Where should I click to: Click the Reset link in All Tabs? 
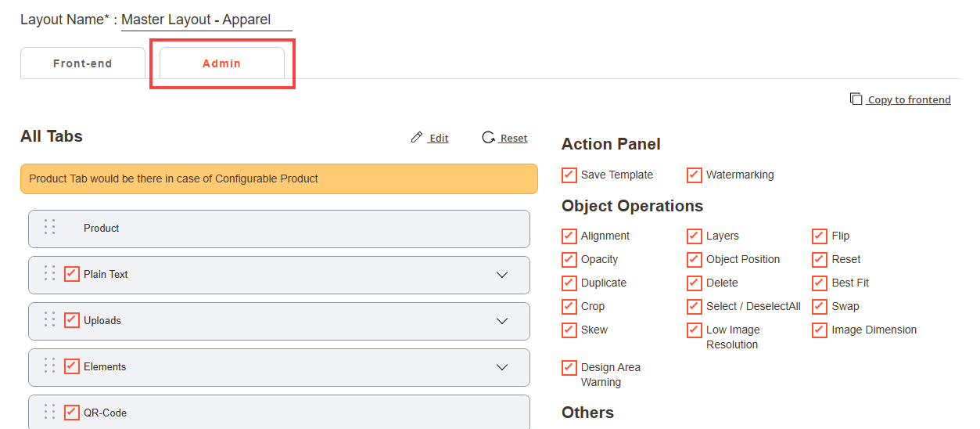pyautogui.click(x=514, y=138)
